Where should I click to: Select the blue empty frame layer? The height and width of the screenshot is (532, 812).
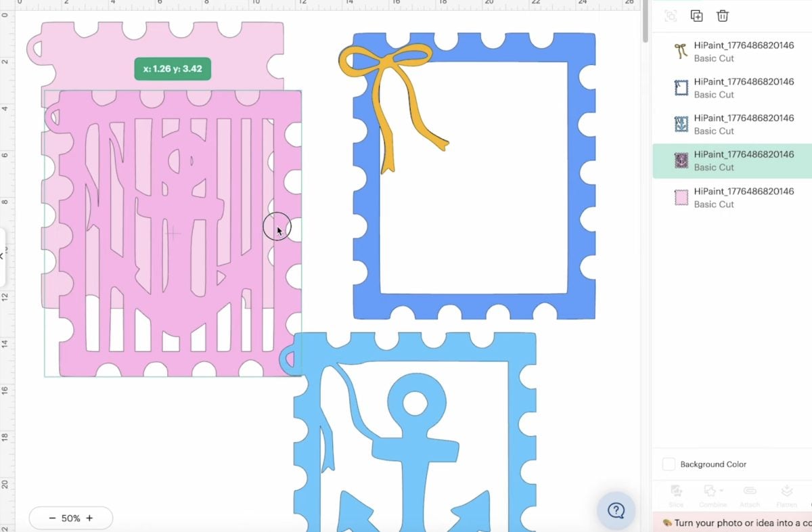click(x=732, y=88)
